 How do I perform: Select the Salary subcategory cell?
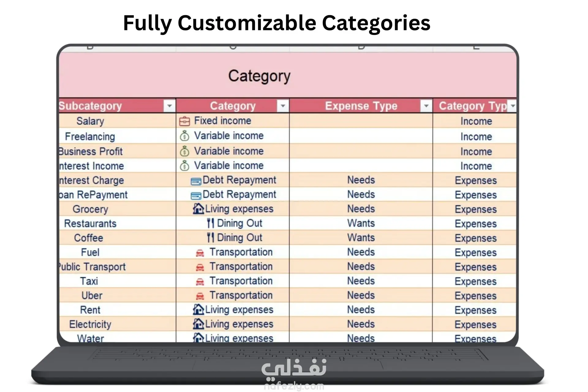[x=117, y=121]
